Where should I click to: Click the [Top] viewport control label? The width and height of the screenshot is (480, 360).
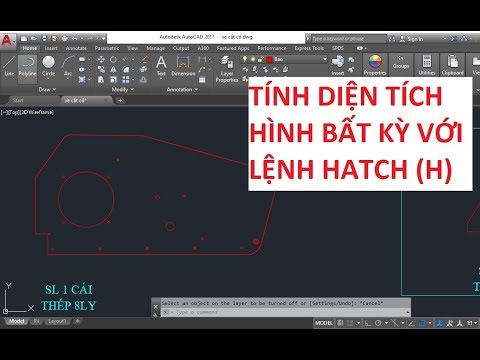(14, 112)
